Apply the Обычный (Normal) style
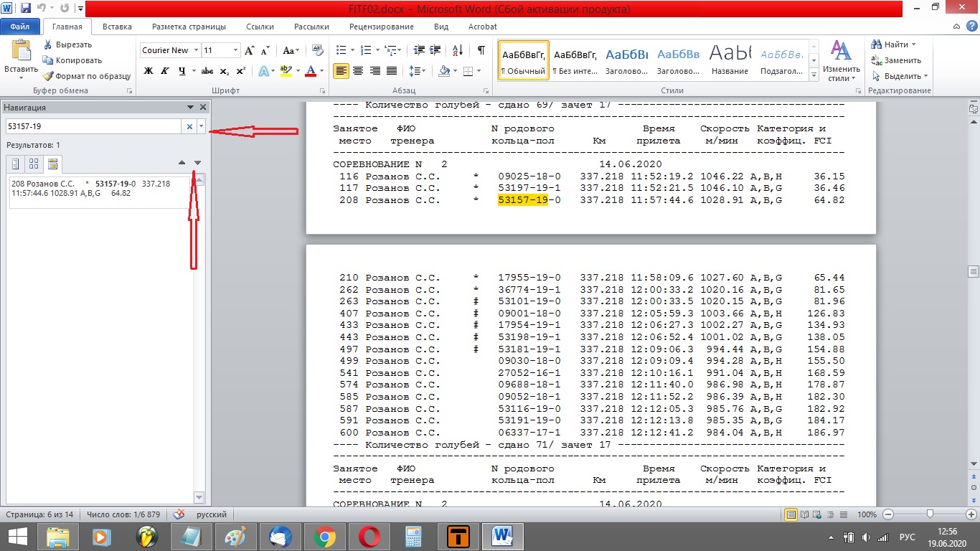Screen dimensions: 980x551 click(x=524, y=60)
